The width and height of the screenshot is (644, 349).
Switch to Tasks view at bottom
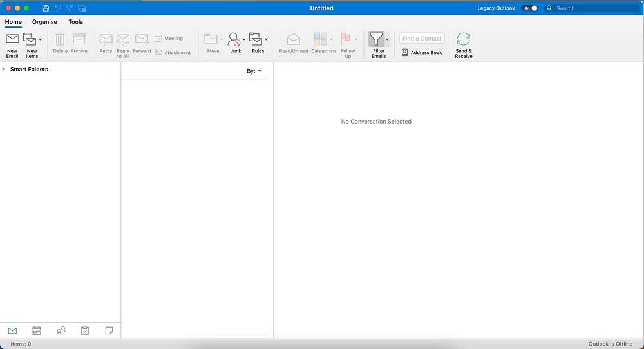85,330
